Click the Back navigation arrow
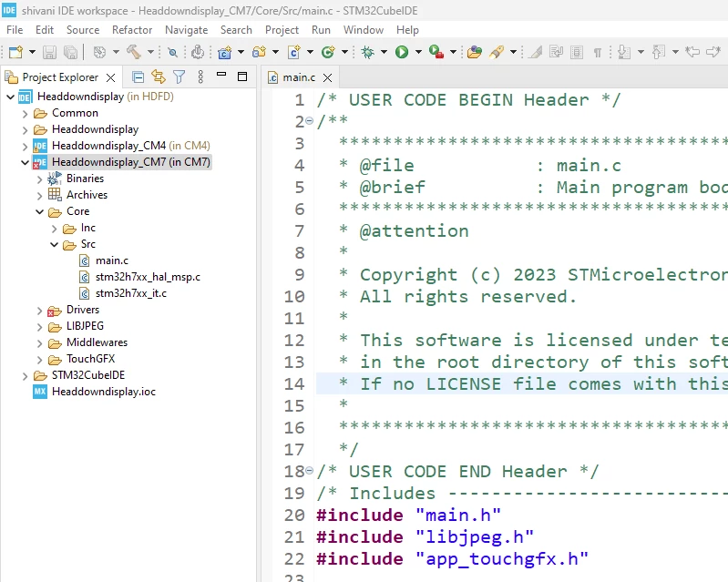Image resolution: width=728 pixels, height=582 pixels. coord(692,52)
